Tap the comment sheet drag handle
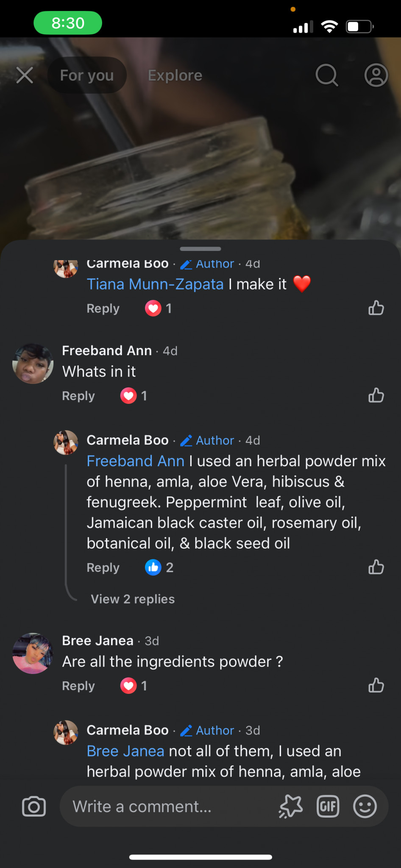Screen dimensions: 401x868 (x=200, y=249)
